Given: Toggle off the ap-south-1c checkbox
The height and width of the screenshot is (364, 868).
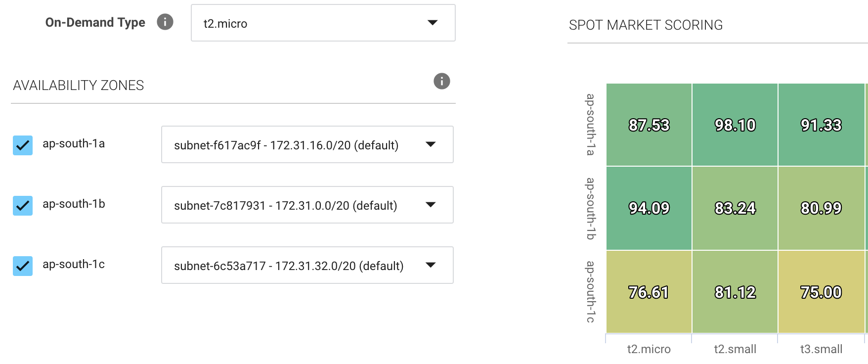Looking at the screenshot, I should (x=22, y=266).
